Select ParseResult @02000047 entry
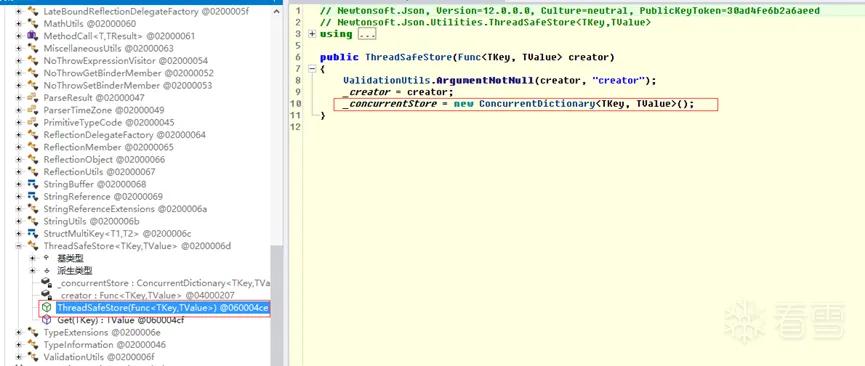This screenshot has width=865, height=366. [x=94, y=98]
